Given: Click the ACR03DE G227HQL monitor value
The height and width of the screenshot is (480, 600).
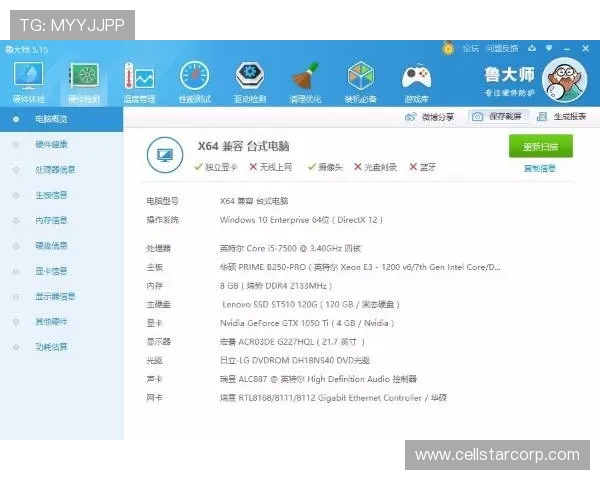Looking at the screenshot, I should pos(292,342).
